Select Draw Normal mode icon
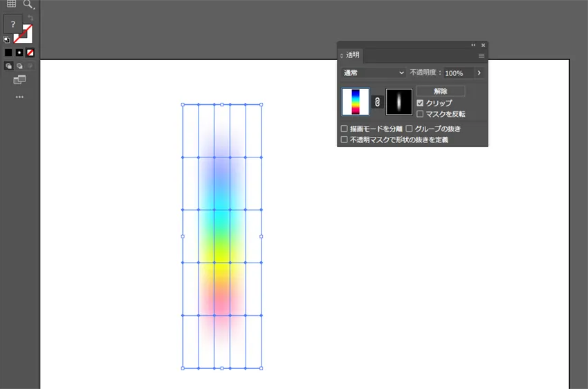Image resolution: width=588 pixels, height=389 pixels. [x=8, y=66]
